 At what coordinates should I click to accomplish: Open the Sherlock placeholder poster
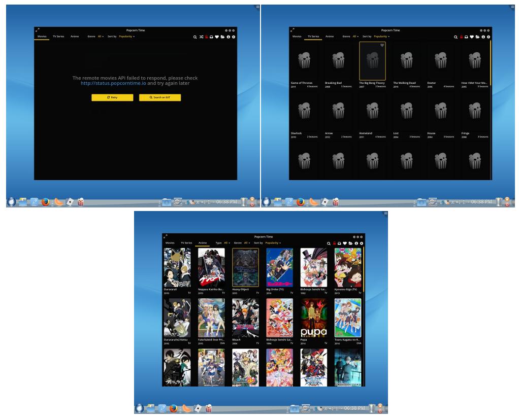coord(304,111)
